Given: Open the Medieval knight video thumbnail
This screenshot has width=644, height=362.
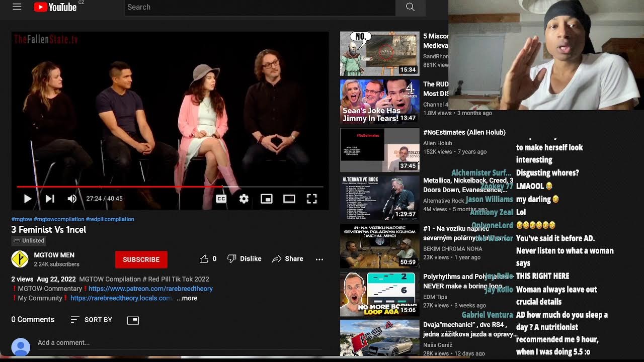Looking at the screenshot, I should (x=379, y=53).
